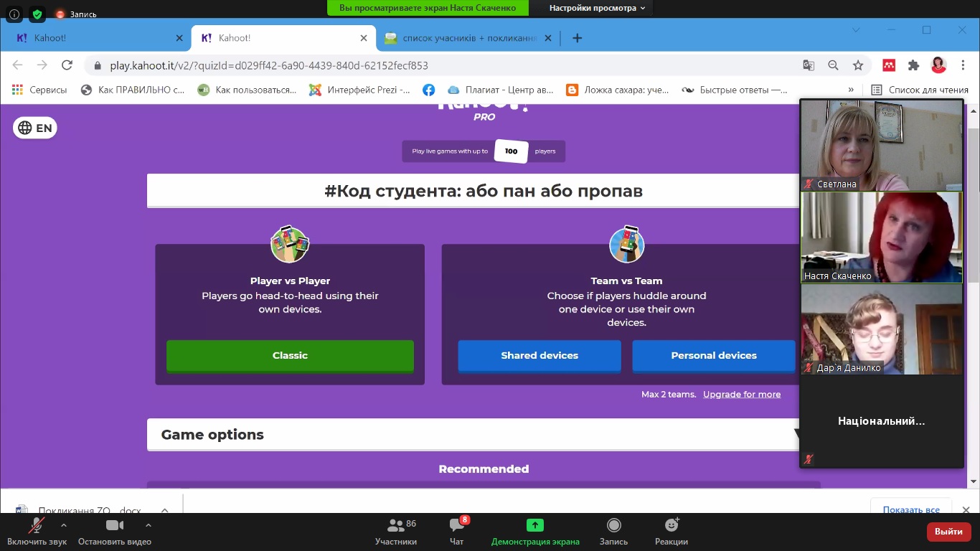Bookmark this page with the star

click(x=858, y=65)
